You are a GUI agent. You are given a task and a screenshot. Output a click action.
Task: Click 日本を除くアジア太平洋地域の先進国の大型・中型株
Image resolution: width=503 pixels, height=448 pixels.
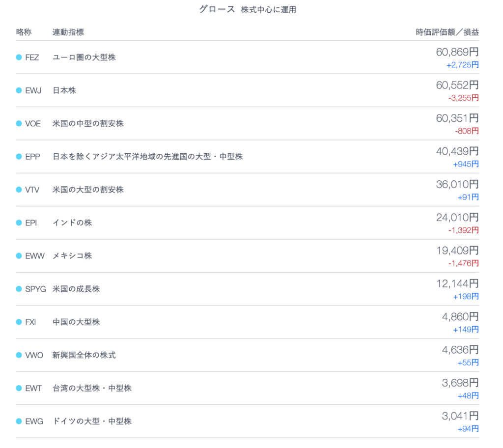[x=148, y=157]
